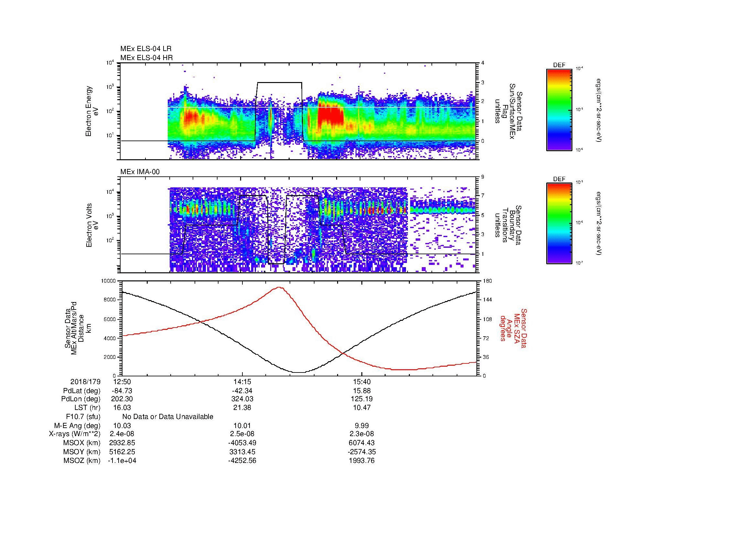The width and height of the screenshot is (756, 534).
Task: Click the 'LST (hr)' row label
Action: point(87,408)
